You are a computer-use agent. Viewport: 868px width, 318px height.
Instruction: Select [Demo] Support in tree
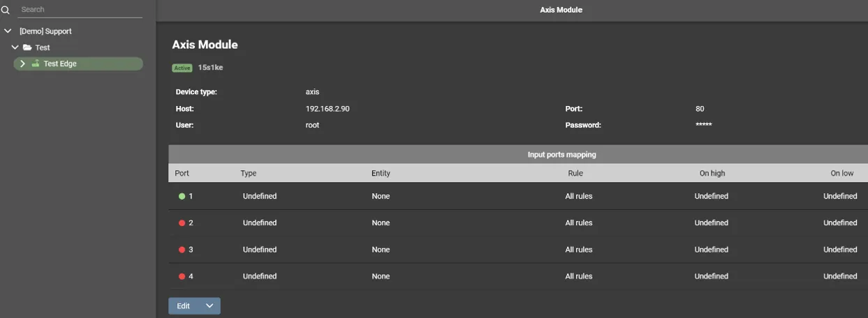point(45,31)
